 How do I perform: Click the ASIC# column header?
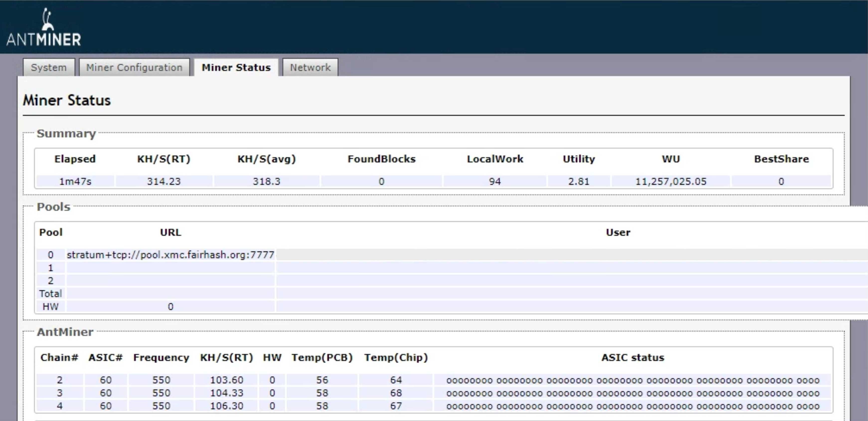pos(105,358)
